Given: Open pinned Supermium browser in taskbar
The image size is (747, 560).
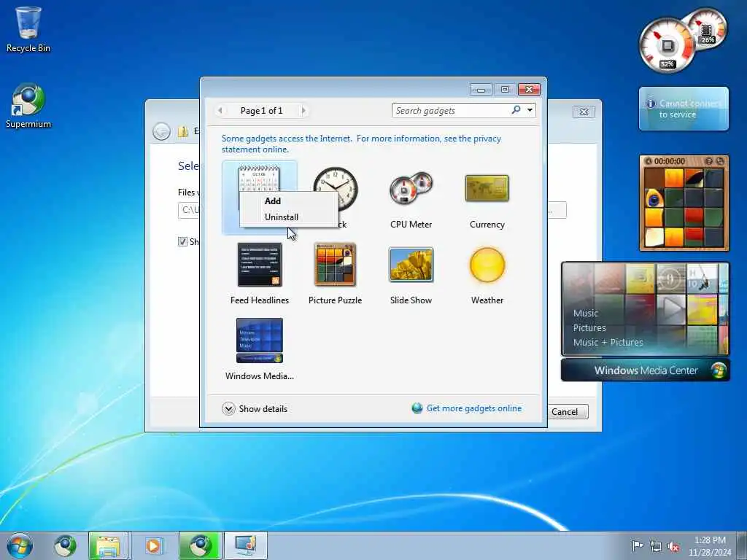Looking at the screenshot, I should point(65,545).
